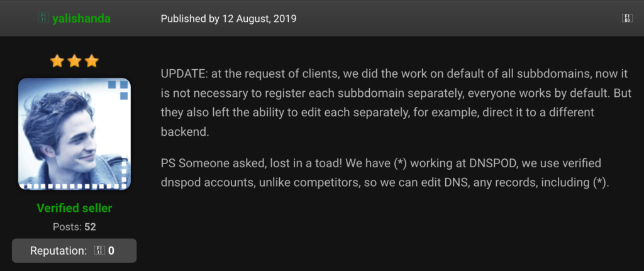Click the 'UPDATE:' word starting the post
Screen dimensions: 644x271
pos(184,74)
